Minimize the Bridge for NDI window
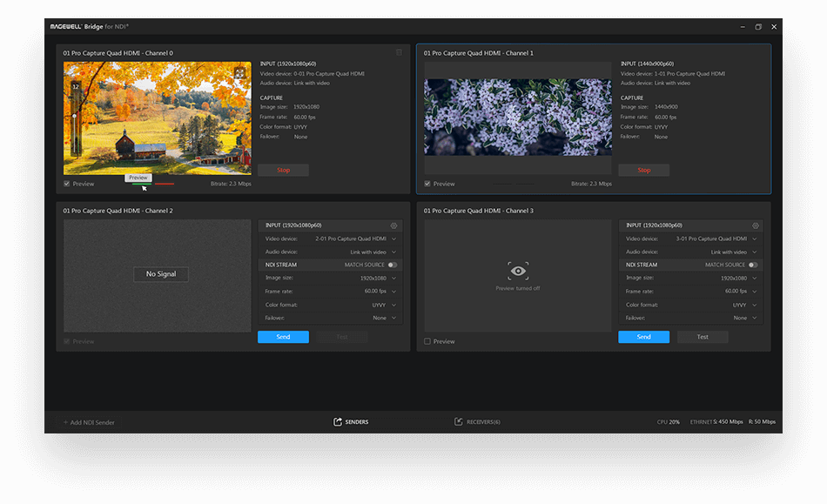Viewport: 827px width, 504px height. (743, 27)
